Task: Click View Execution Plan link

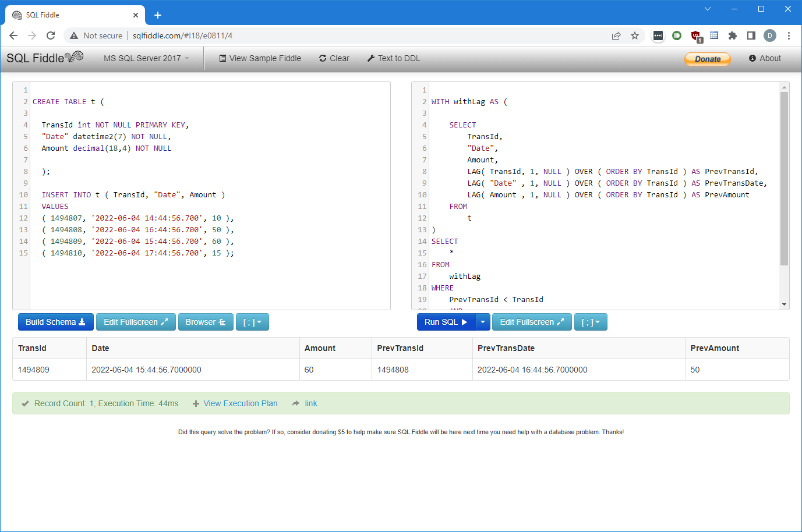Action: coord(241,403)
